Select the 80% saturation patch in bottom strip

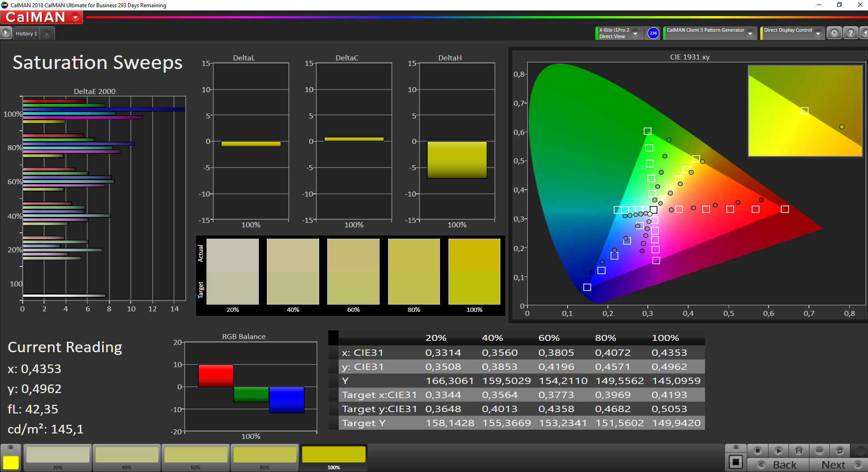[x=265, y=457]
